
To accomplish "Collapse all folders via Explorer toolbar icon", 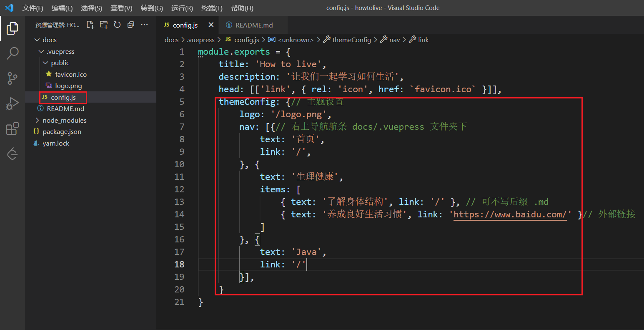I will (x=130, y=25).
